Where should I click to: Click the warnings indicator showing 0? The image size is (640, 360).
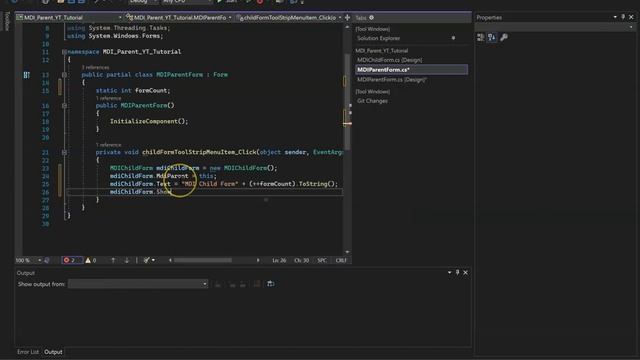pyautogui.click(x=91, y=260)
